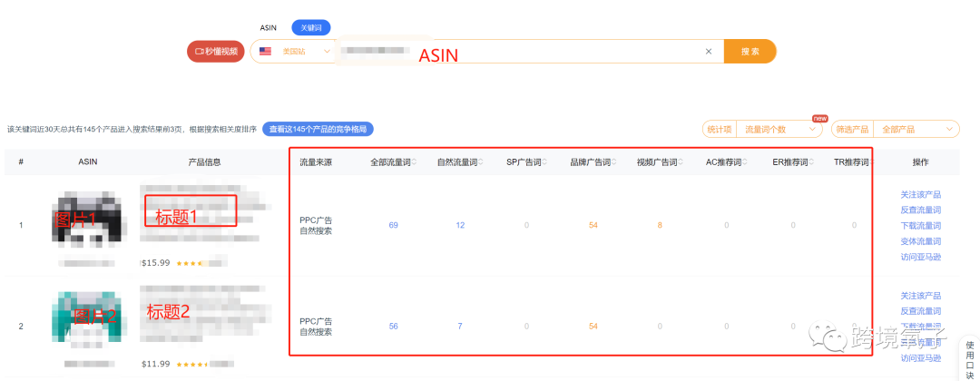The image size is (980, 381).
Task: Click 反查流量词 for product row 2
Action: 921,311
